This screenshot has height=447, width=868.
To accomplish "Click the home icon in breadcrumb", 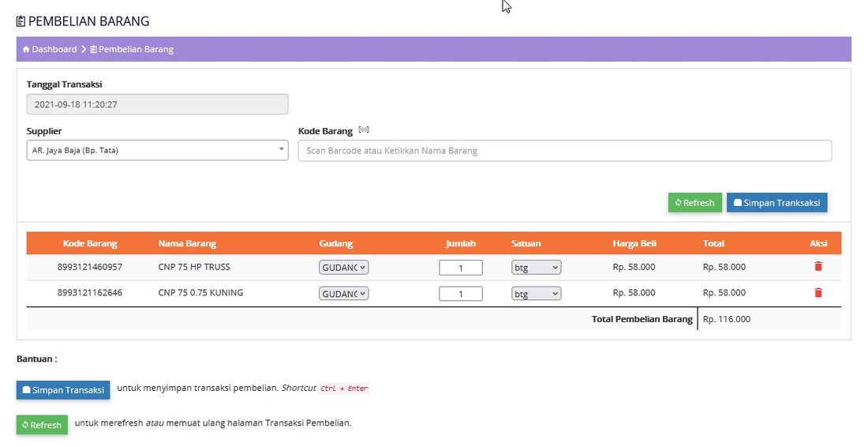I will (x=26, y=49).
